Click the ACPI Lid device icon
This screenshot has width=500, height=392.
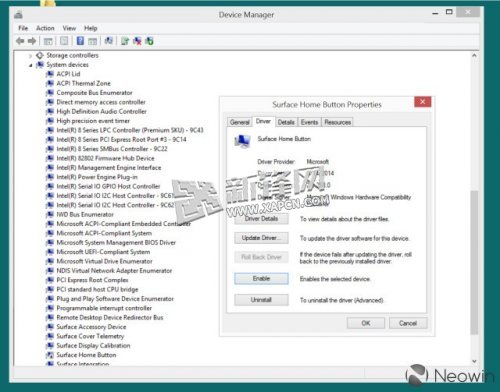(50, 74)
